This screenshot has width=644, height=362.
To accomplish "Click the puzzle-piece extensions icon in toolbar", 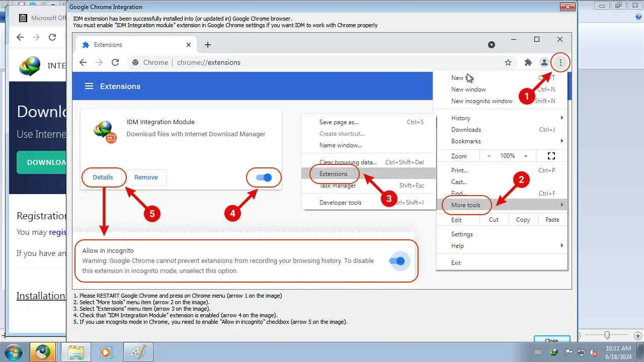I will click(528, 62).
